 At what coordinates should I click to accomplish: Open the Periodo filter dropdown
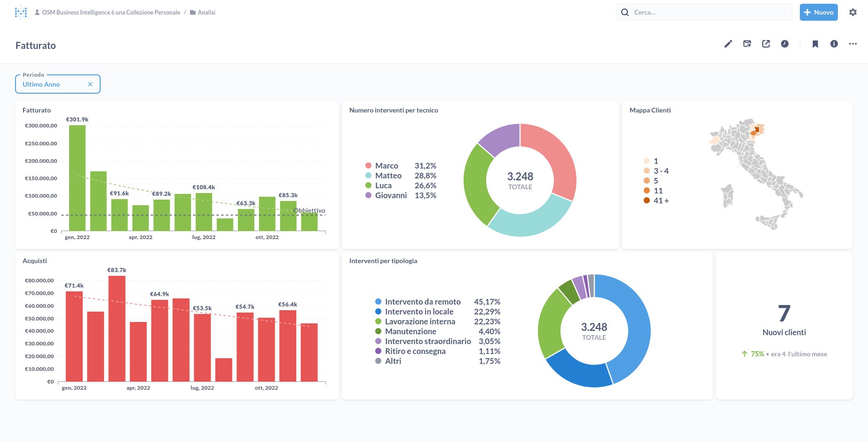point(58,84)
